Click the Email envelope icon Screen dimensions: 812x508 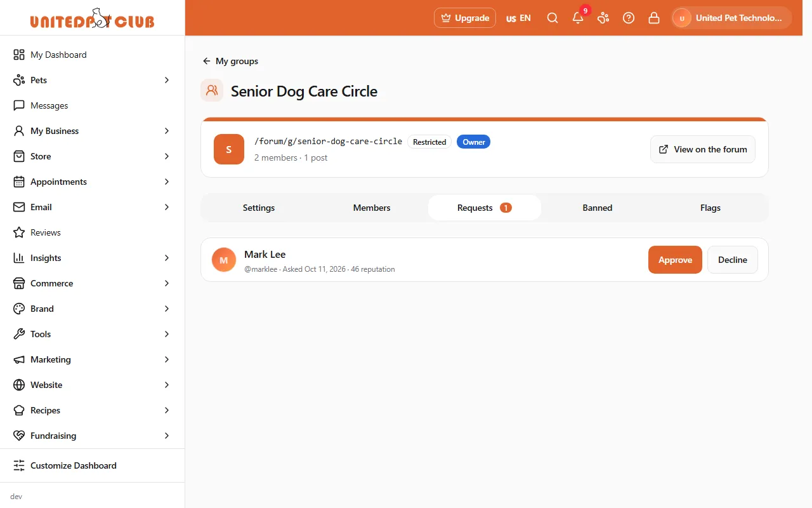click(19, 207)
